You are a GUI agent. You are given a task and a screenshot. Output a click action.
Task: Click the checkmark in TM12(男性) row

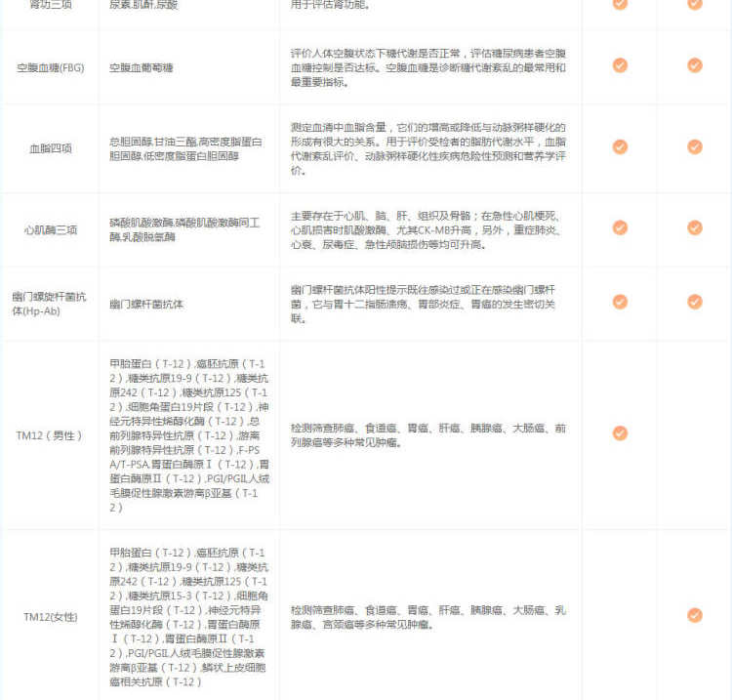click(x=620, y=433)
